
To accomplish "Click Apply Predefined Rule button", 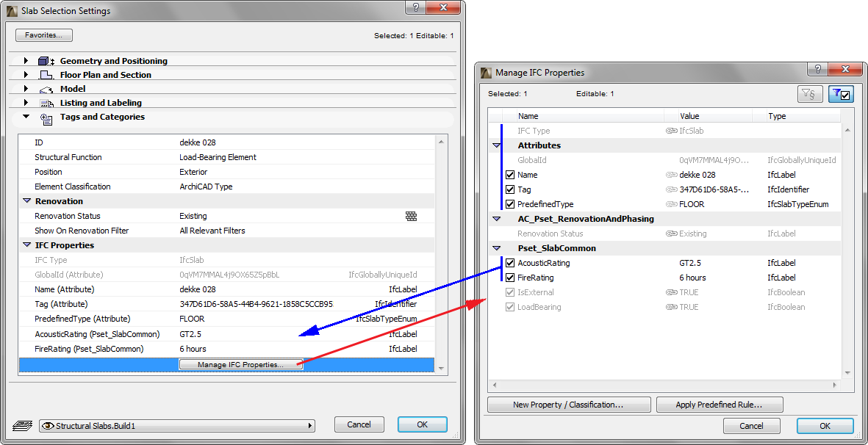I will pos(720,405).
